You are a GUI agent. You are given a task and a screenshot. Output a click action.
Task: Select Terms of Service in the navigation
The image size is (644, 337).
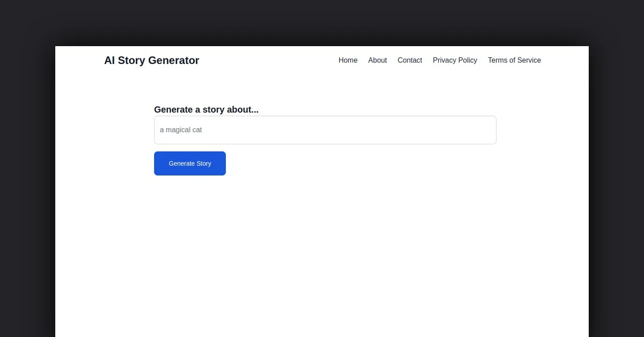[514, 60]
